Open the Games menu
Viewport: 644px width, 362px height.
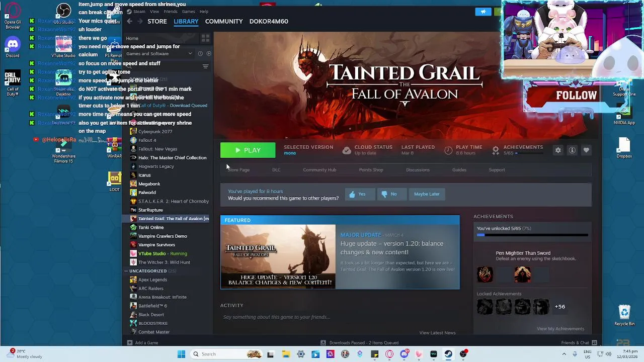point(189,12)
